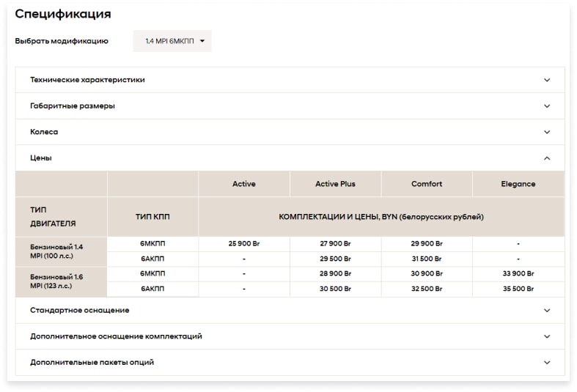Screen dimensions: 577x392
Task: Click 6АКПП in the 1.6 MPI row
Action: 152,289
